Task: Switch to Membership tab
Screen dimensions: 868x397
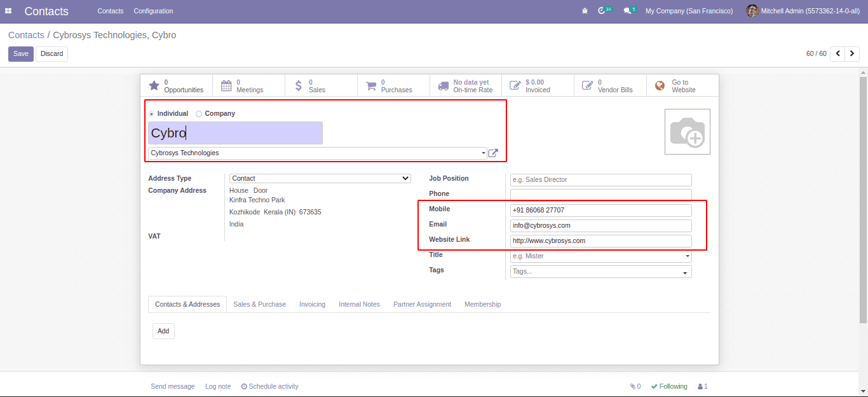Action: (482, 304)
